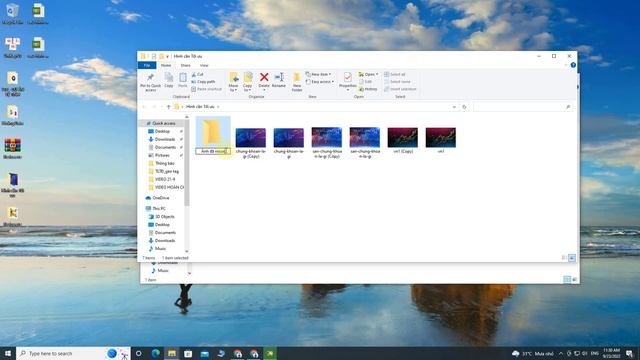
Task: Click the Up one level arrow
Action: (x=169, y=107)
